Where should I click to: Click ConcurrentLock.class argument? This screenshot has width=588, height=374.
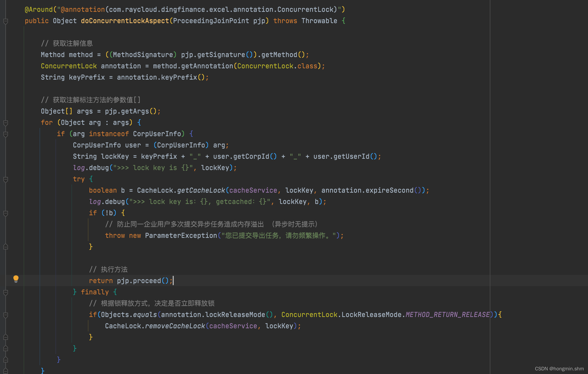tap(277, 66)
